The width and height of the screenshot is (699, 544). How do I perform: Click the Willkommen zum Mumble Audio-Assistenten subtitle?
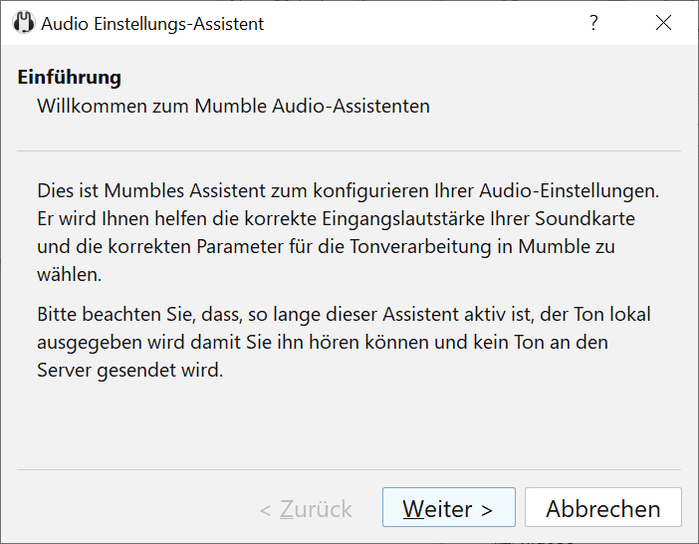point(233,106)
